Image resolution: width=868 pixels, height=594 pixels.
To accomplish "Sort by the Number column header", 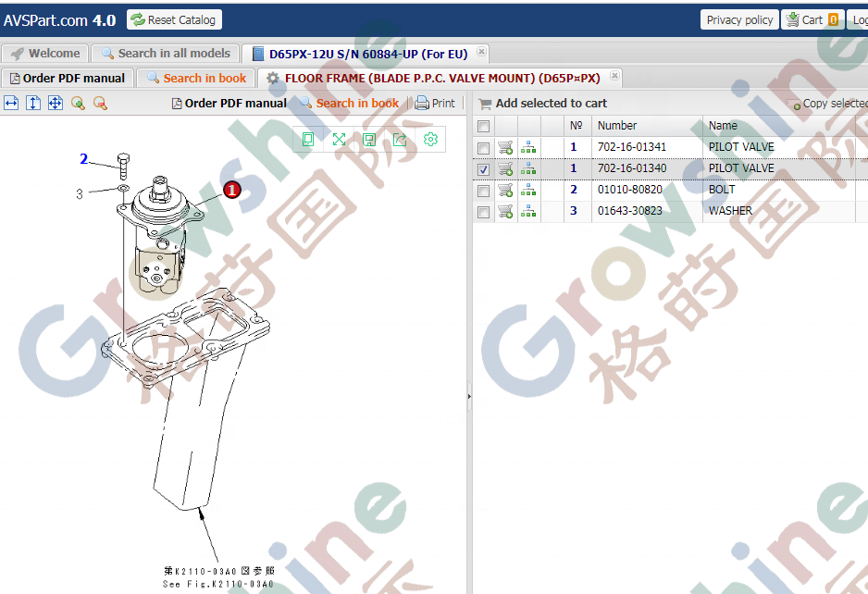I will click(x=647, y=126).
